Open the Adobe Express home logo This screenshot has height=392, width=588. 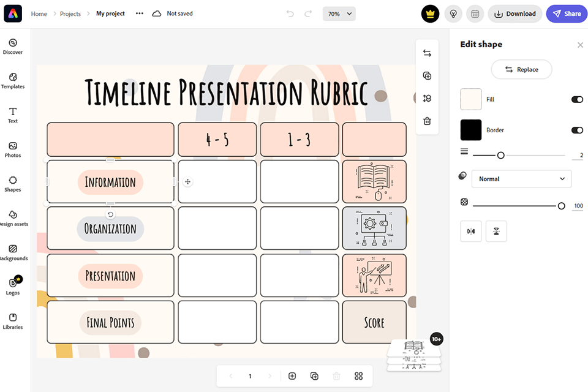13,13
